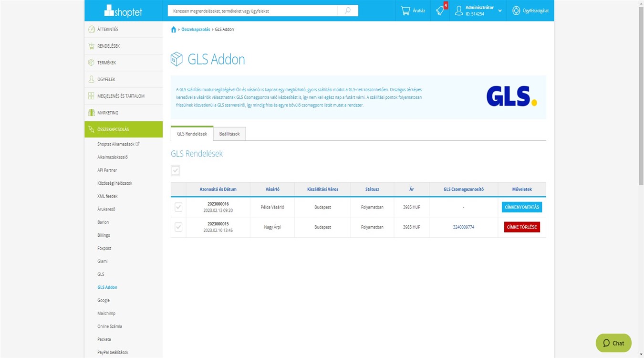The height and width of the screenshot is (358, 644).
Task: Open TERMÉKEK in sidebar
Action: (x=124, y=63)
